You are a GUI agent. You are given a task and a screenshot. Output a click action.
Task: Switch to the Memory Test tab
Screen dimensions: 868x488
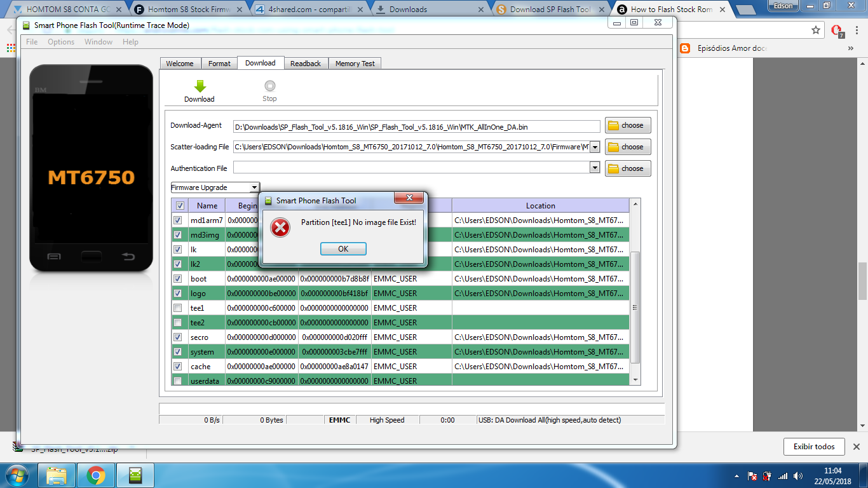[355, 64]
